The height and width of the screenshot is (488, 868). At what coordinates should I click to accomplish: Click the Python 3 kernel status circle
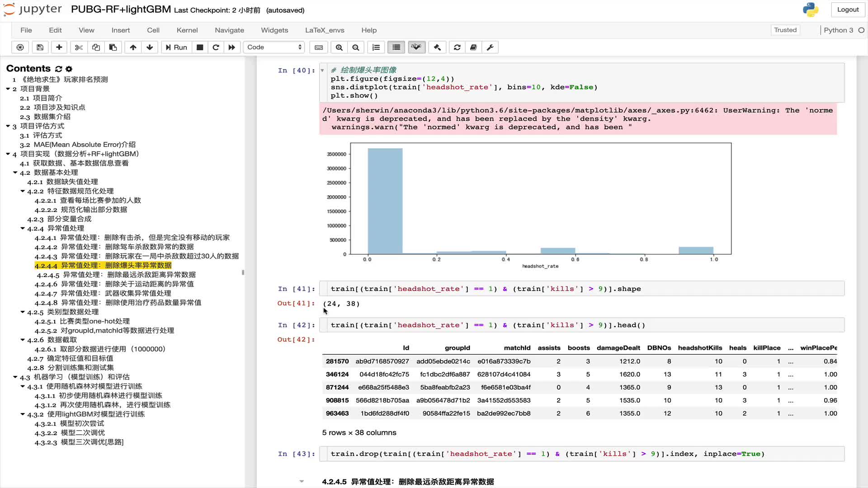[861, 30]
